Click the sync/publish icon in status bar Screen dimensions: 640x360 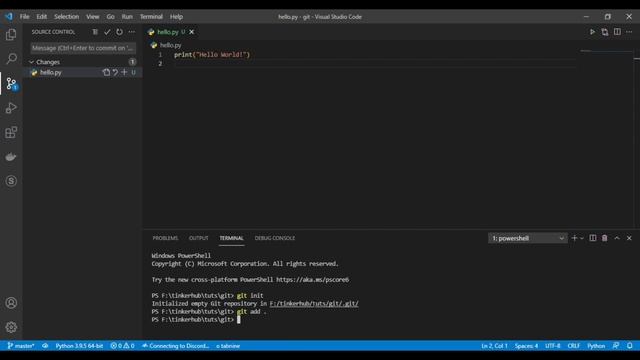click(x=45, y=346)
